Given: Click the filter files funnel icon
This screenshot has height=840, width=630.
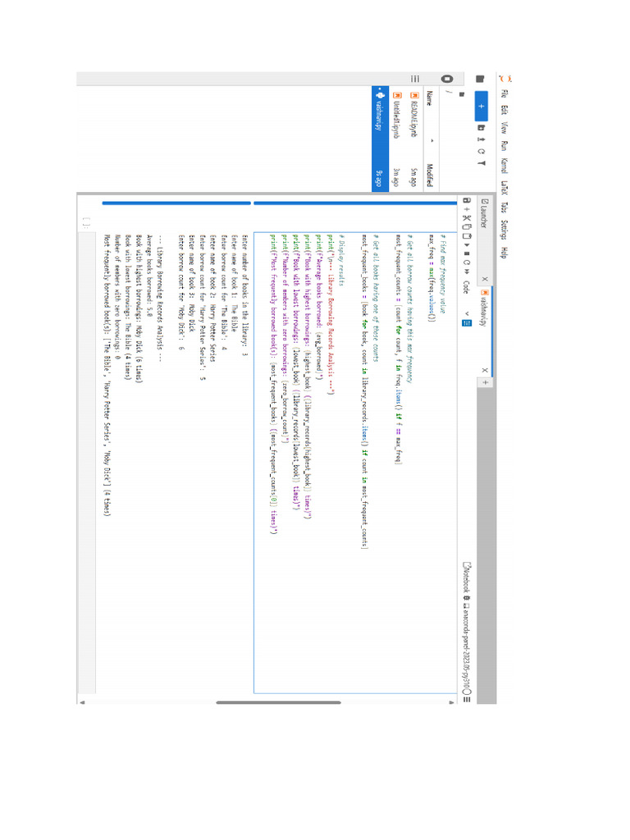Looking at the screenshot, I should [481, 163].
